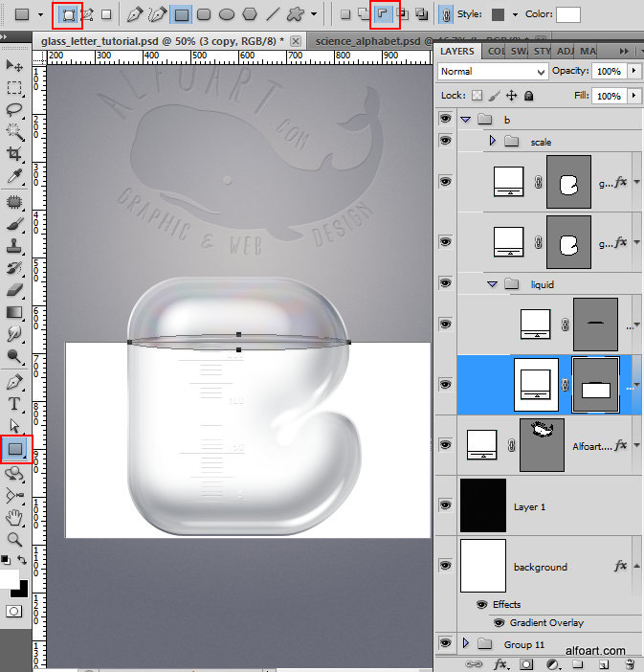Click the Paths mode icon in options bar
The width and height of the screenshot is (644, 672).
88,14
